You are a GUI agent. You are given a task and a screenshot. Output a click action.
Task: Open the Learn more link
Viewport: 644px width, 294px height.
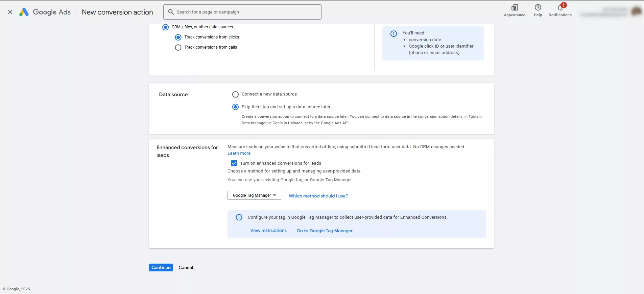[239, 153]
